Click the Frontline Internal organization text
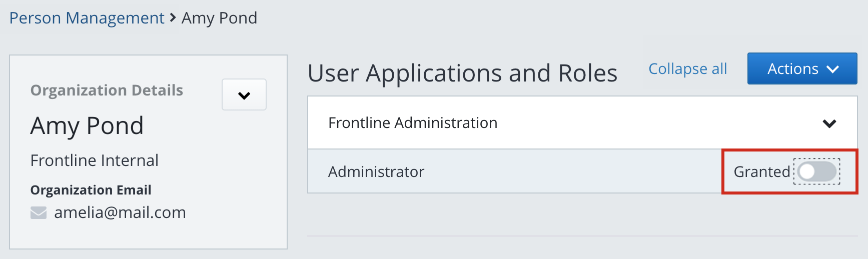Image resolution: width=868 pixels, height=259 pixels. 95,160
